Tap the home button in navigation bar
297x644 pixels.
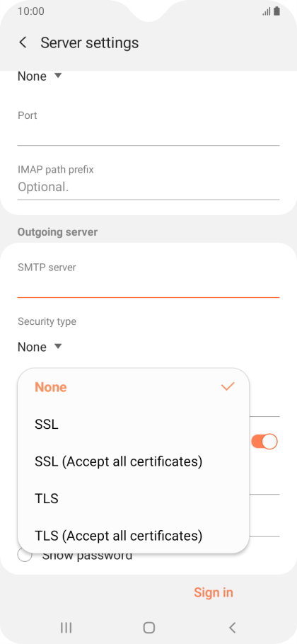149,627
